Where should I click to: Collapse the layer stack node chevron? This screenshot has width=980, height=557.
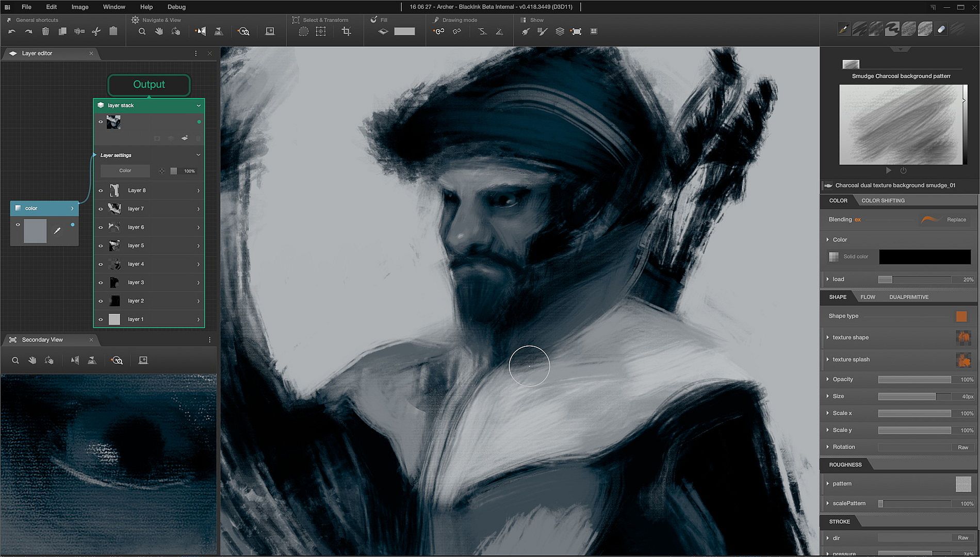pyautogui.click(x=199, y=105)
